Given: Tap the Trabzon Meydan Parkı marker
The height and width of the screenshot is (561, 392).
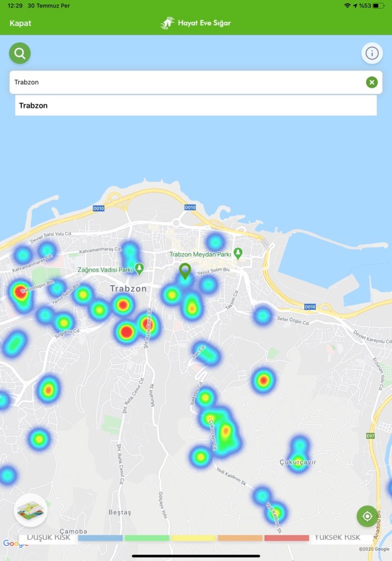Looking at the screenshot, I should click(x=237, y=253).
